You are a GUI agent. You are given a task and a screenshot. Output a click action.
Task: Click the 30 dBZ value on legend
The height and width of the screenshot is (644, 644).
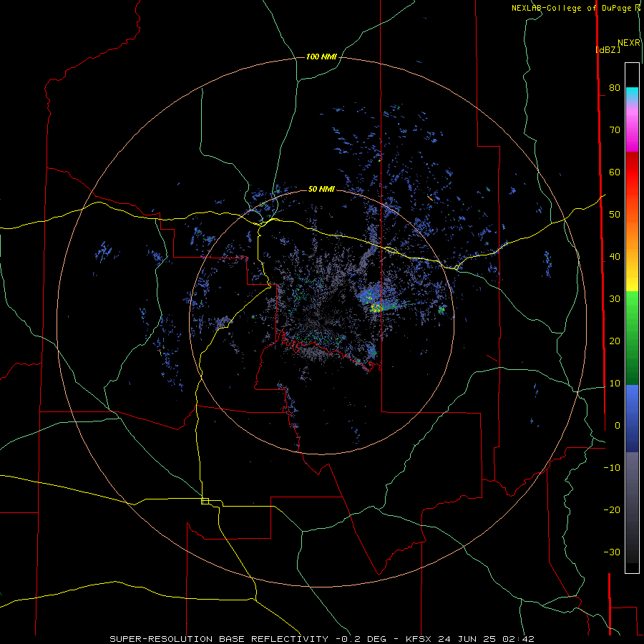[615, 298]
